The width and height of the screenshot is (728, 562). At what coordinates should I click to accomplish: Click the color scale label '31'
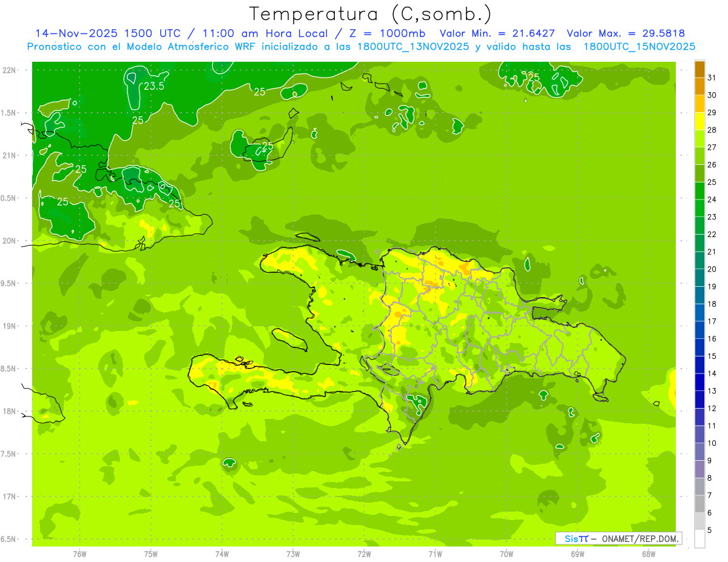[712, 78]
